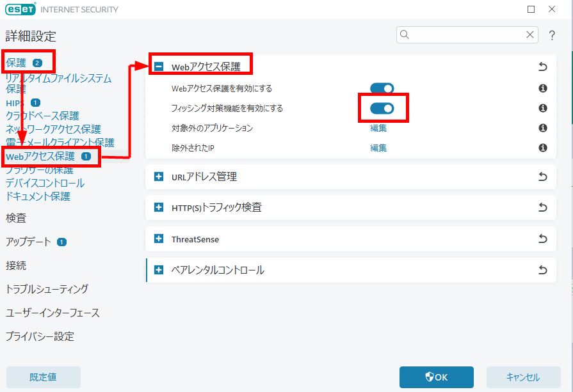Click the info icon for 対象外のアプリケーション
Image resolution: width=573 pixels, height=392 pixels.
(x=543, y=128)
